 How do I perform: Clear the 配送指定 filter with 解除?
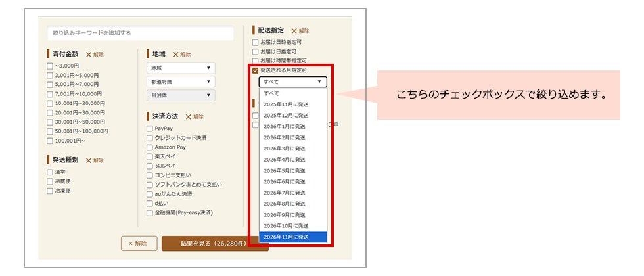point(300,31)
